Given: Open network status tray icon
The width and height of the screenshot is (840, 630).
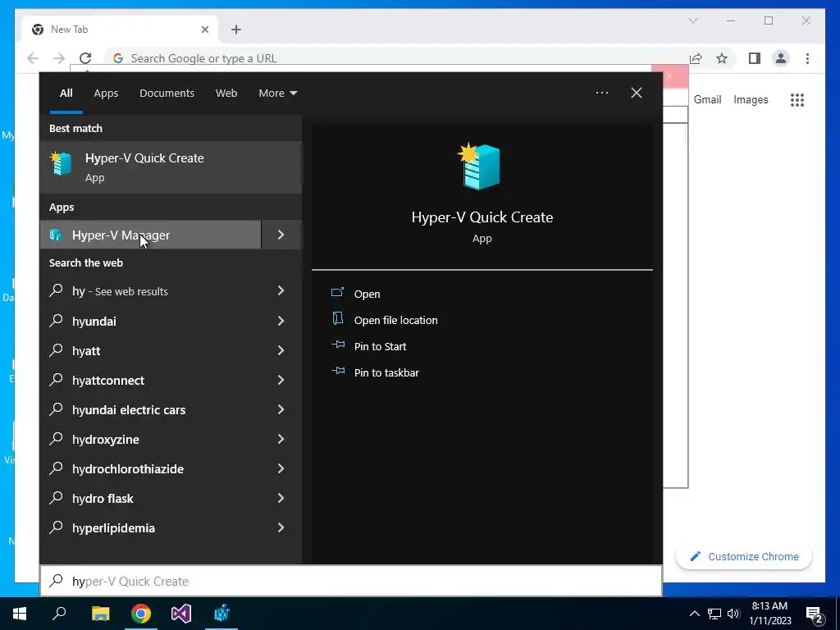Looking at the screenshot, I should (x=714, y=614).
